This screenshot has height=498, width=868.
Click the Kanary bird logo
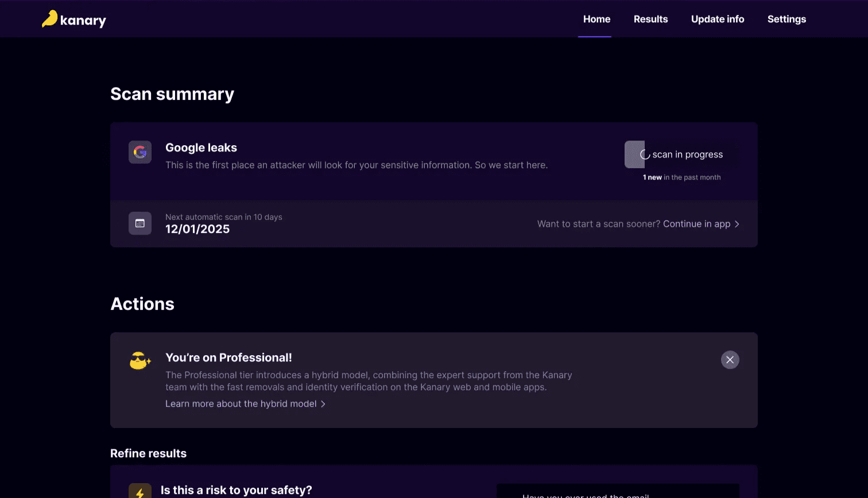pyautogui.click(x=73, y=20)
